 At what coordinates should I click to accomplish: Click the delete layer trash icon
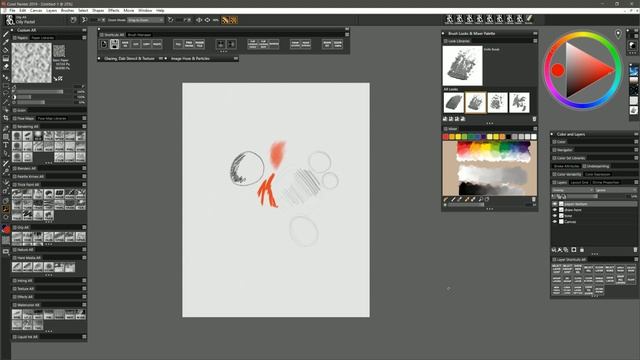click(x=635, y=250)
